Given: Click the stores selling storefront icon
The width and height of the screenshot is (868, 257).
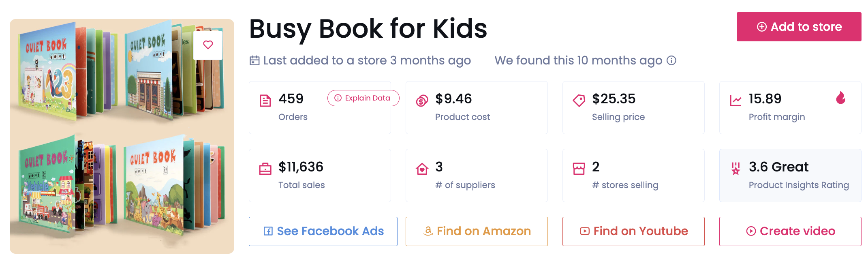Looking at the screenshot, I should 579,169.
